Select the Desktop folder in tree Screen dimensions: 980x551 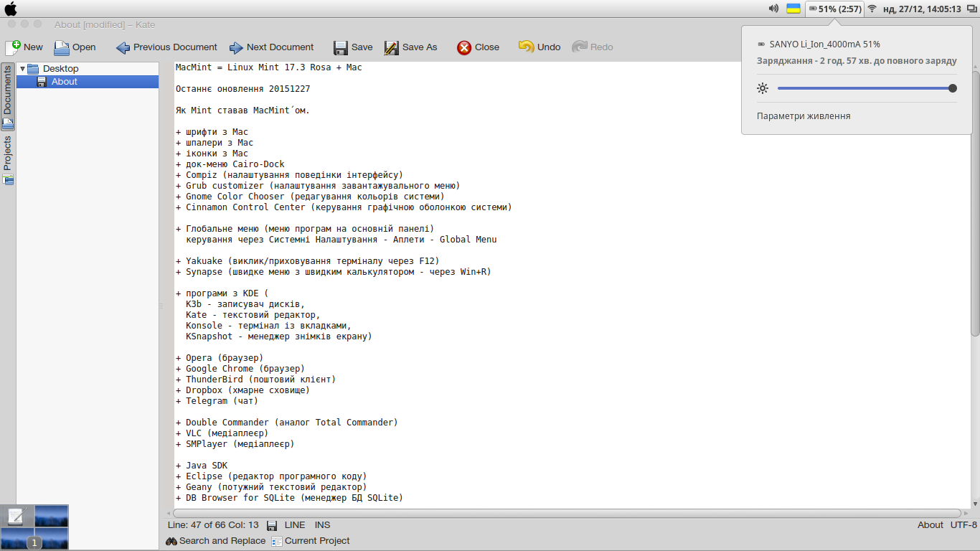point(60,69)
